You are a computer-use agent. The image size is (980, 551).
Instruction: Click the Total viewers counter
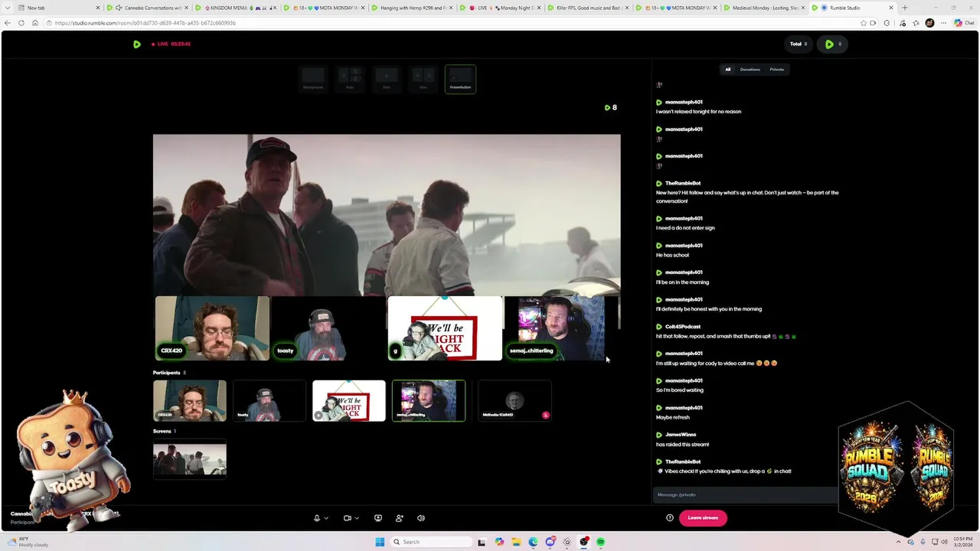[799, 44]
